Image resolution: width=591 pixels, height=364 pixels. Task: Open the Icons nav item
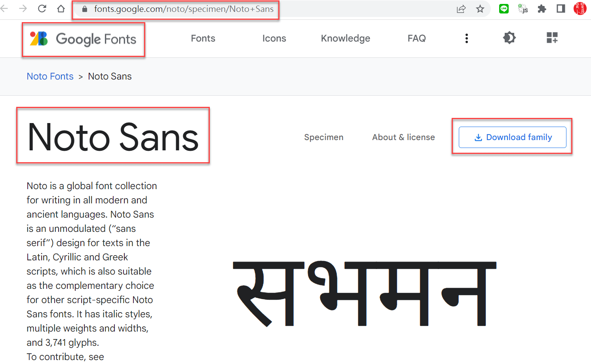click(274, 38)
